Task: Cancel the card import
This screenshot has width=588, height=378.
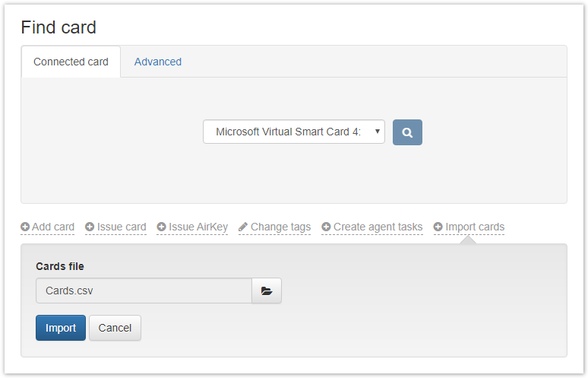Action: coord(115,328)
